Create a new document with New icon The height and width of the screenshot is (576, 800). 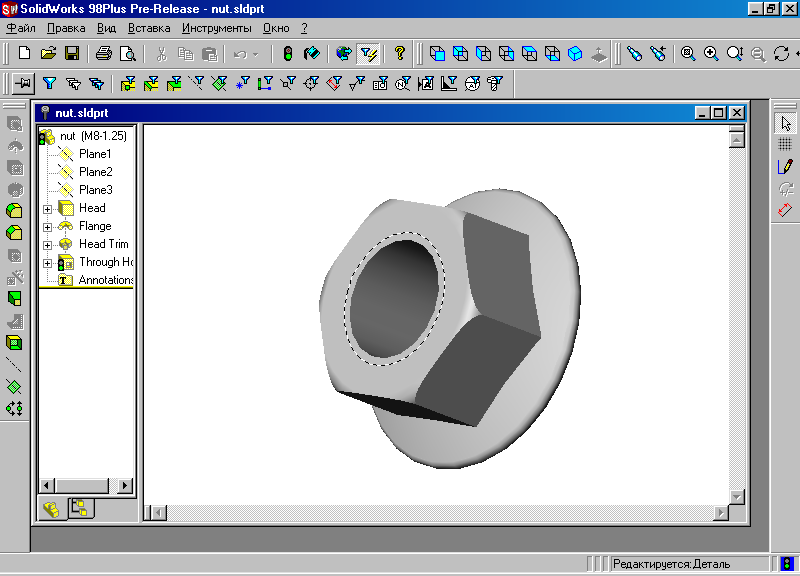point(24,53)
